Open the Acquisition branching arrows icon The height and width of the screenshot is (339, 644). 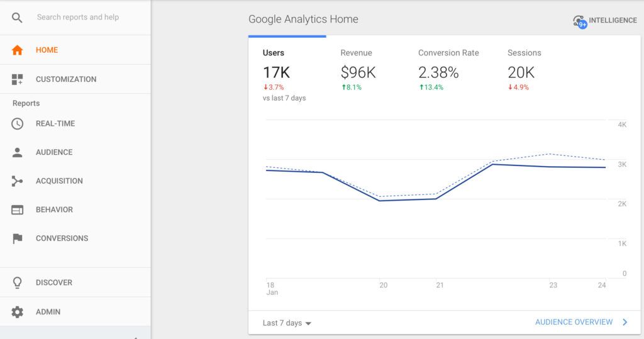[17, 181]
